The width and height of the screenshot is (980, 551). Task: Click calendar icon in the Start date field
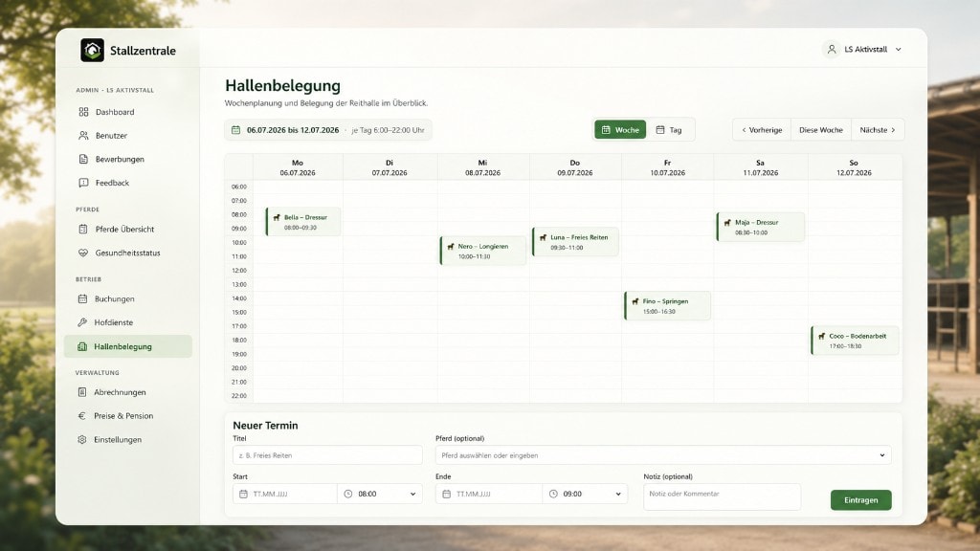pos(243,495)
